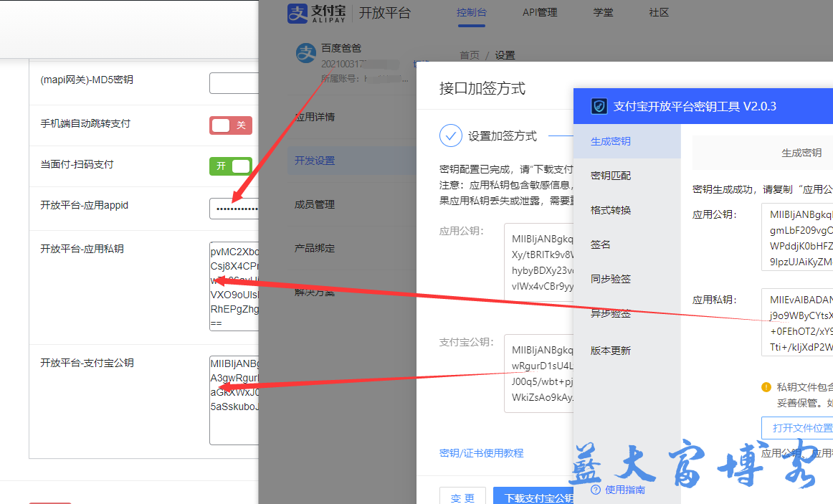Click the orange warning icon beside 私钥文件
Image resolution: width=833 pixels, height=504 pixels.
pos(766,387)
